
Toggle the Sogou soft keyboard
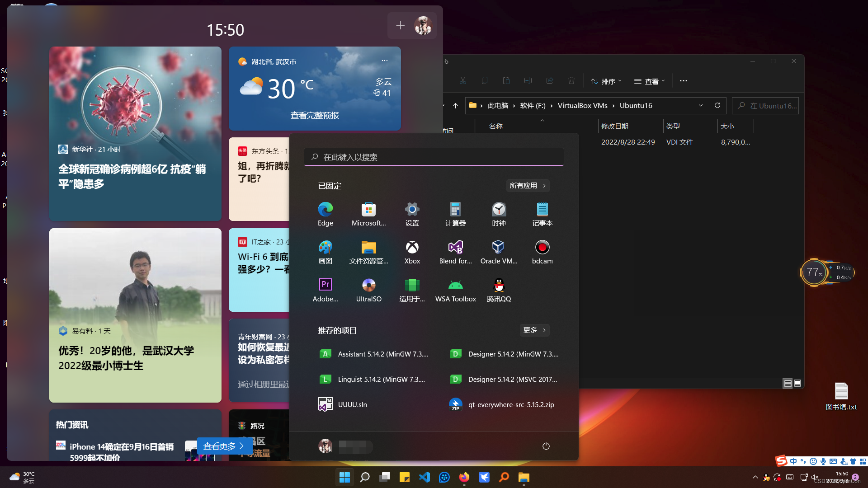[x=833, y=461]
